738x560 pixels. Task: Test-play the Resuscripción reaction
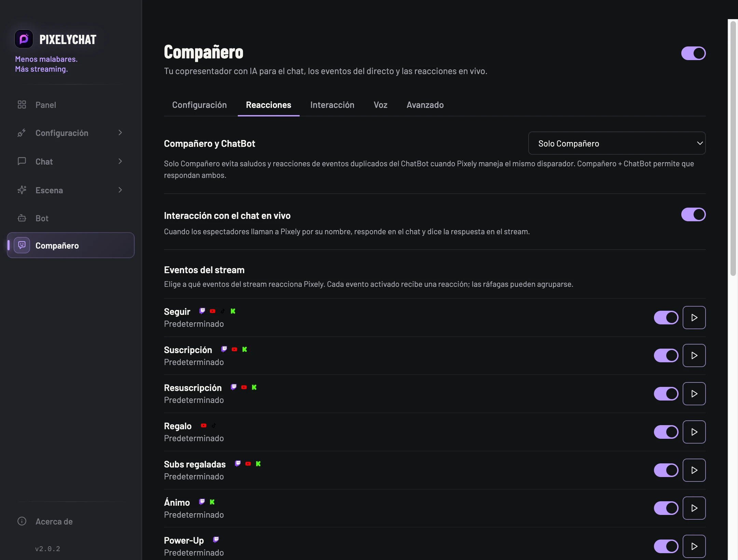694,394
